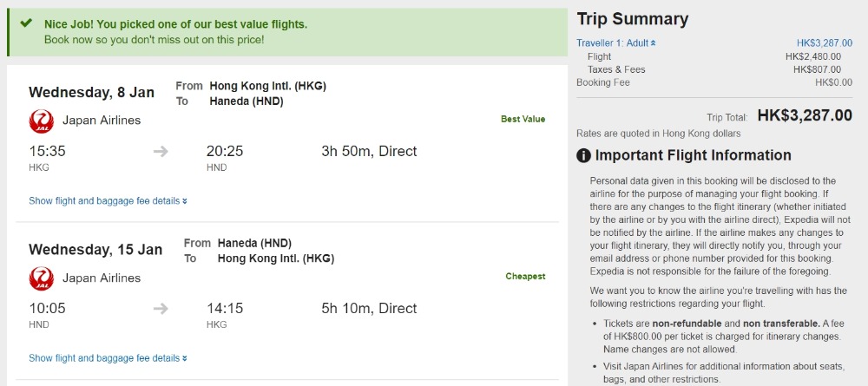
Task: Click the Best Value badge
Action: (x=523, y=119)
